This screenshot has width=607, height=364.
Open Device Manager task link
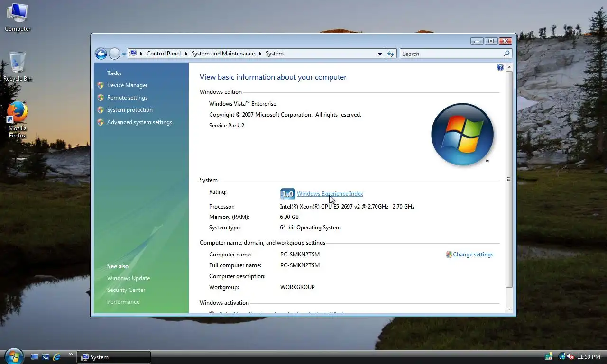[x=127, y=85]
